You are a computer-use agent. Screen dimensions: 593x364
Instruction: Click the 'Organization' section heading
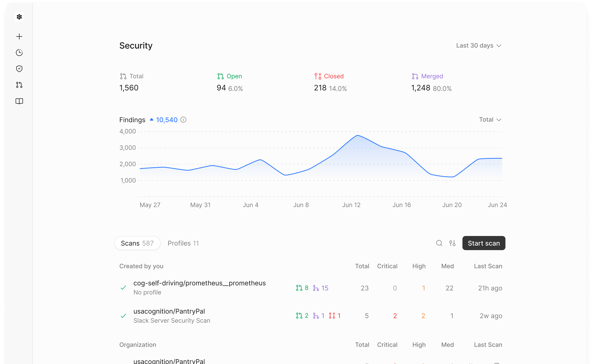(138, 345)
